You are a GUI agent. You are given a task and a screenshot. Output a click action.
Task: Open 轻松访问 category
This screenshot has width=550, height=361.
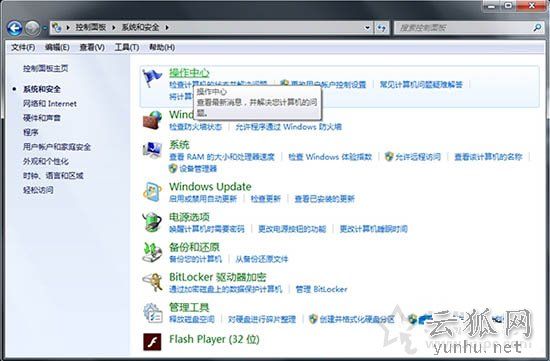coord(38,190)
